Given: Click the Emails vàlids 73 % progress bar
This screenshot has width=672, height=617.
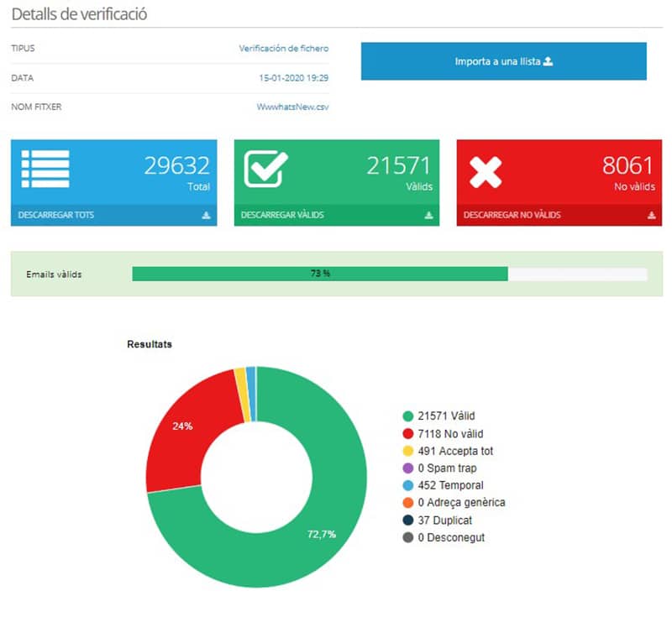Looking at the screenshot, I should click(390, 274).
